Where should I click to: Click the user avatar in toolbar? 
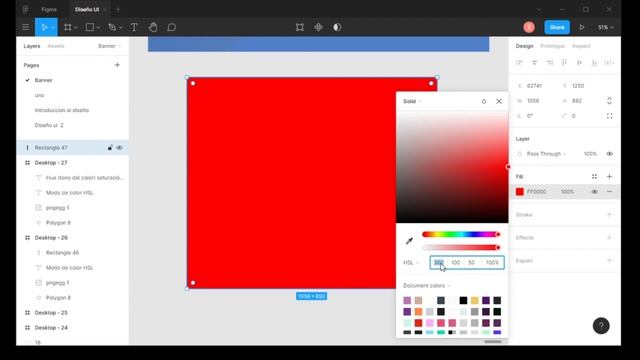coord(529,27)
